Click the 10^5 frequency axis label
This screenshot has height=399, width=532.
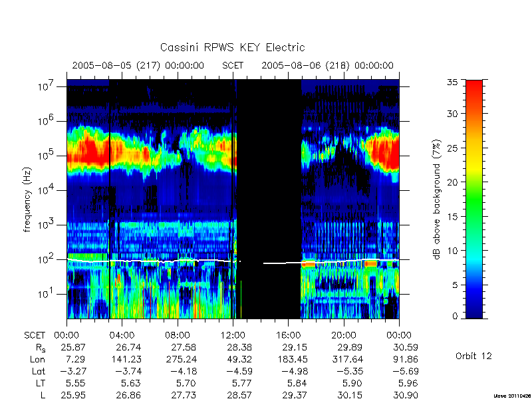pos(46,155)
